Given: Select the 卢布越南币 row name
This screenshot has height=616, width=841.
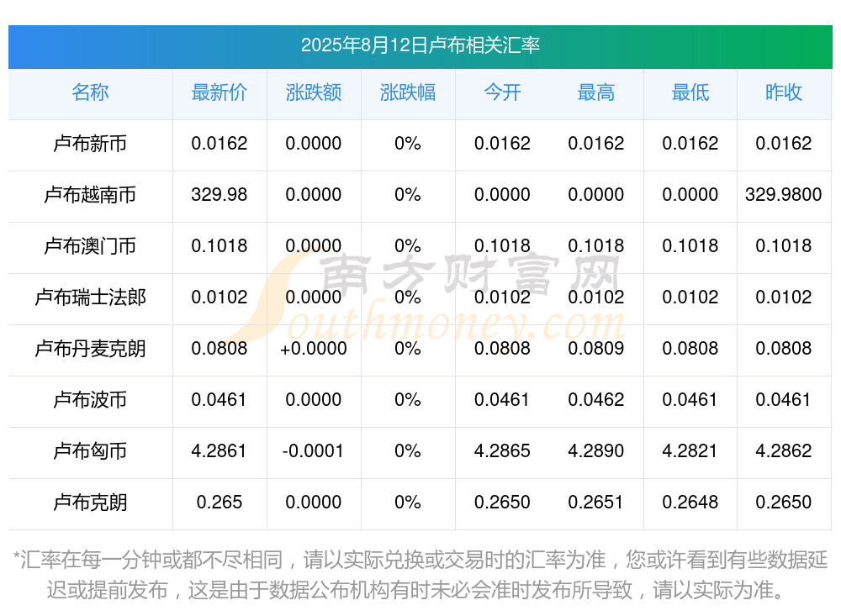Looking at the screenshot, I should 90,195.
